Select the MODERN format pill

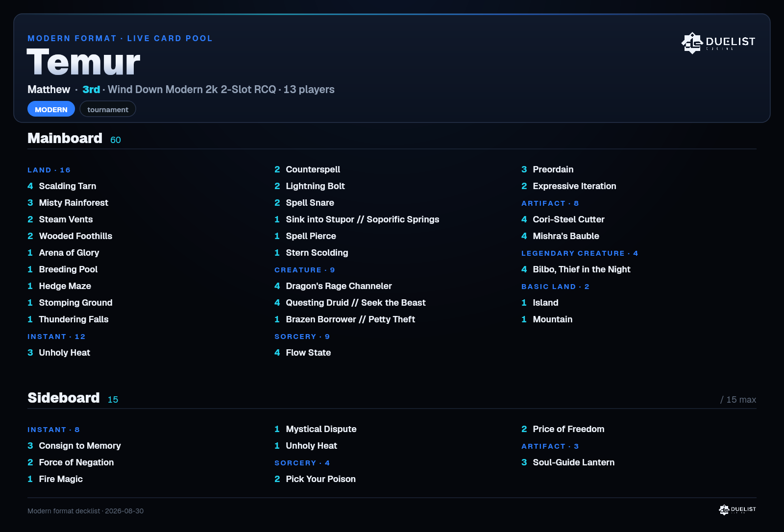point(51,109)
